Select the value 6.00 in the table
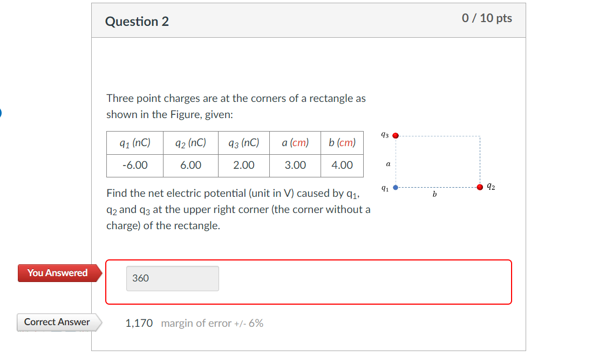 (190, 165)
